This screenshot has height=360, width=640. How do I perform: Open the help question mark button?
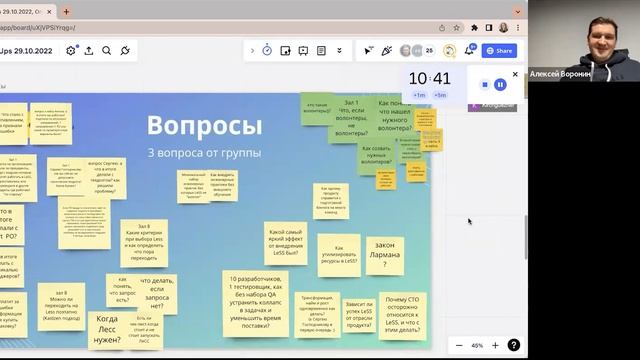click(513, 345)
